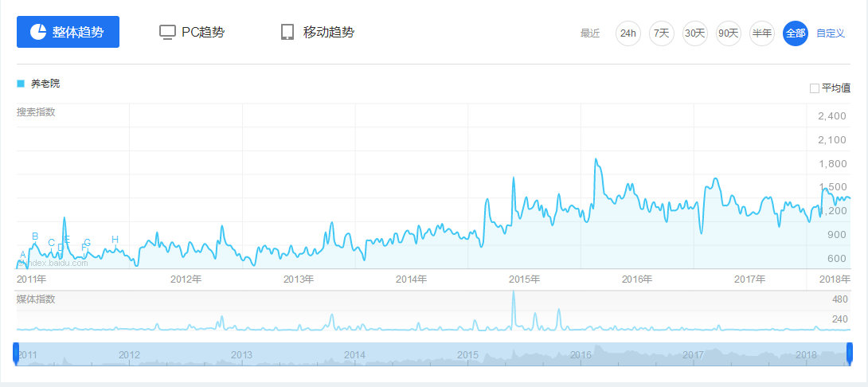868x387 pixels.
Task: Click the highlighted 全部 range button
Action: pyautogui.click(x=796, y=33)
